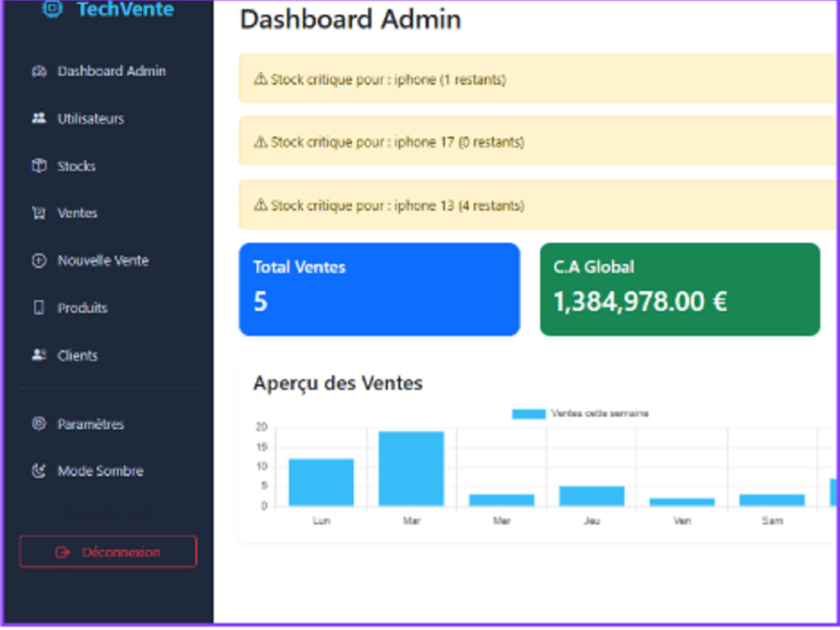Click the Ven bar in the chart
The height and width of the screenshot is (630, 840).
click(682, 502)
